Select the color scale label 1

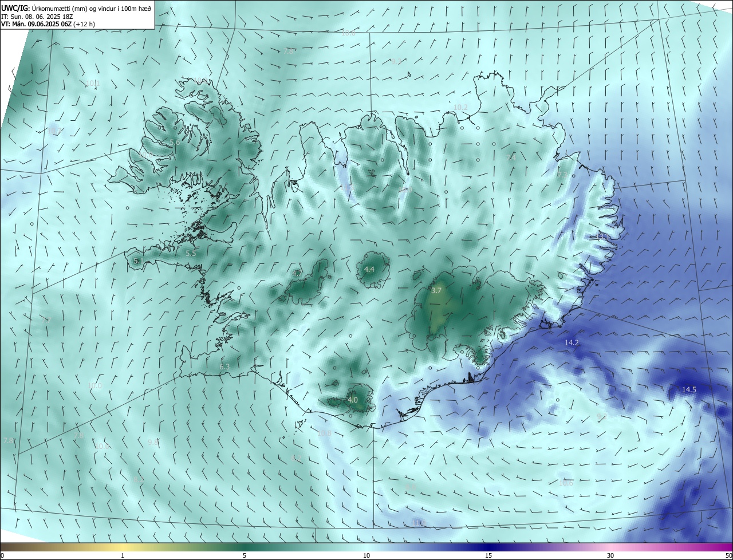click(123, 555)
